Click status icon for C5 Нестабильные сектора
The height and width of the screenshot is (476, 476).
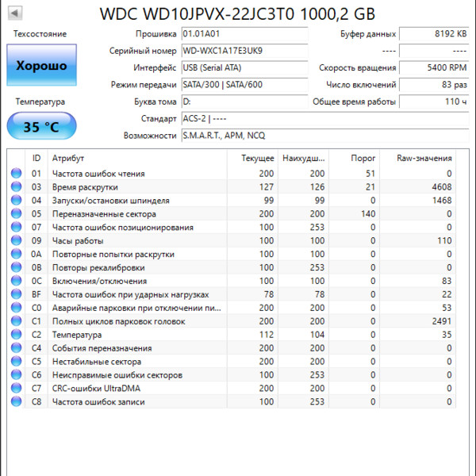(16, 361)
